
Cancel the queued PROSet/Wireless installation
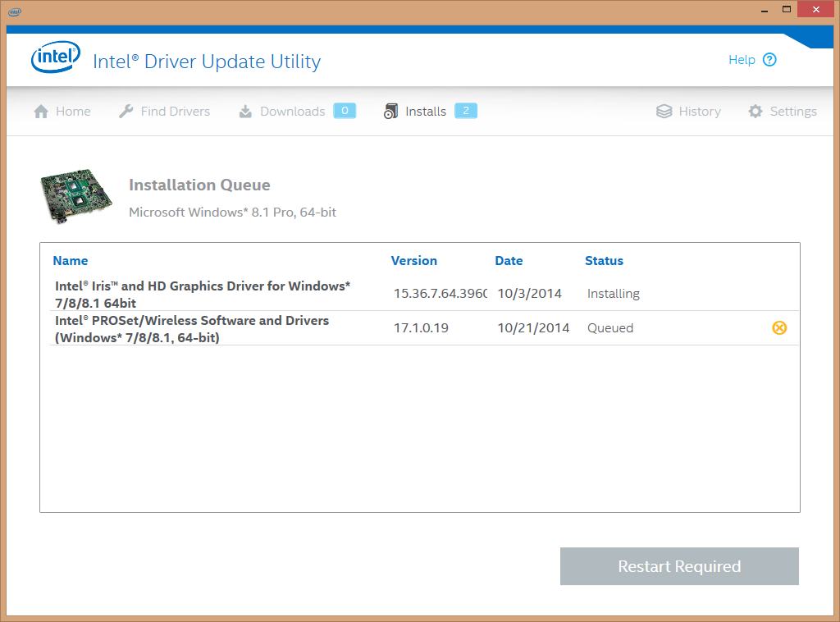(779, 327)
